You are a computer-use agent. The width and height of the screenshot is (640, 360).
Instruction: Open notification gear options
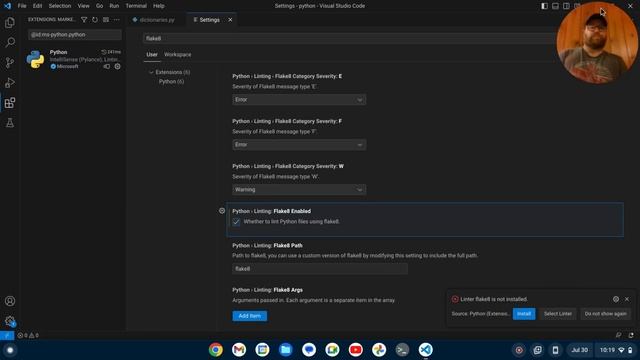pyautogui.click(x=616, y=299)
